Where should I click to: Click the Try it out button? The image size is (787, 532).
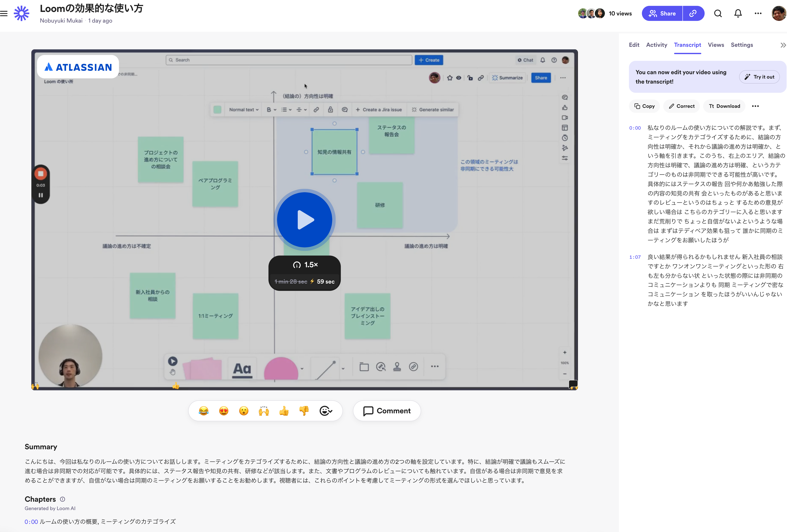pos(759,77)
